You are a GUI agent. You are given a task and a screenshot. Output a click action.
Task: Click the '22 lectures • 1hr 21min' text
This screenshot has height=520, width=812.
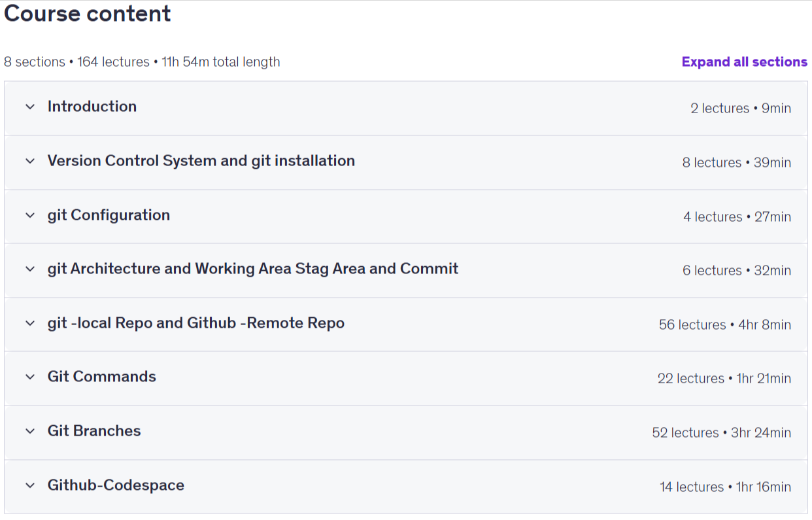[x=724, y=379]
